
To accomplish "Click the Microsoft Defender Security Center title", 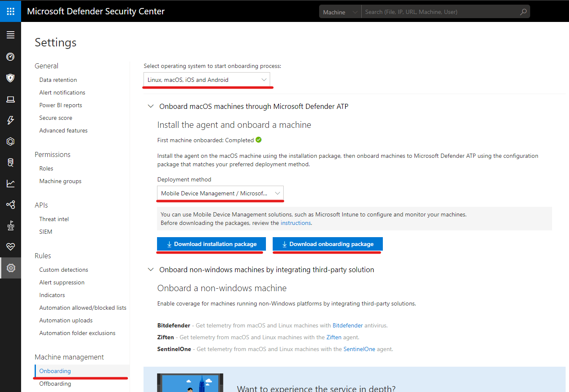I will click(96, 11).
